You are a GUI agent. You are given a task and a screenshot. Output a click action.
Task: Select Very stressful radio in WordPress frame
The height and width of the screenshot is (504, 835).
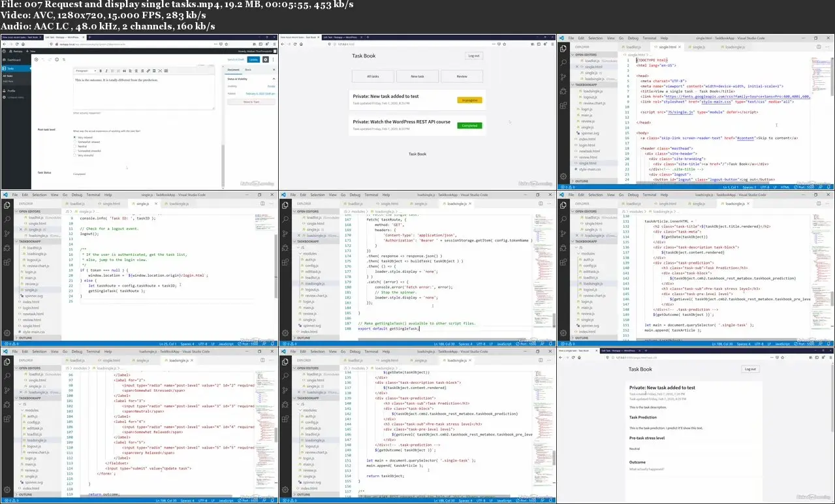pyautogui.click(x=74, y=155)
